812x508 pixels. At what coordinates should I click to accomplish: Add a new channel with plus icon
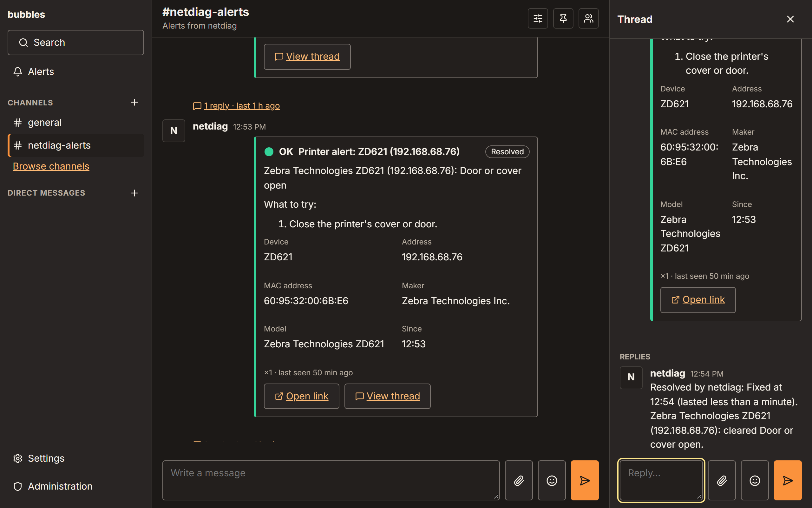pyautogui.click(x=134, y=102)
